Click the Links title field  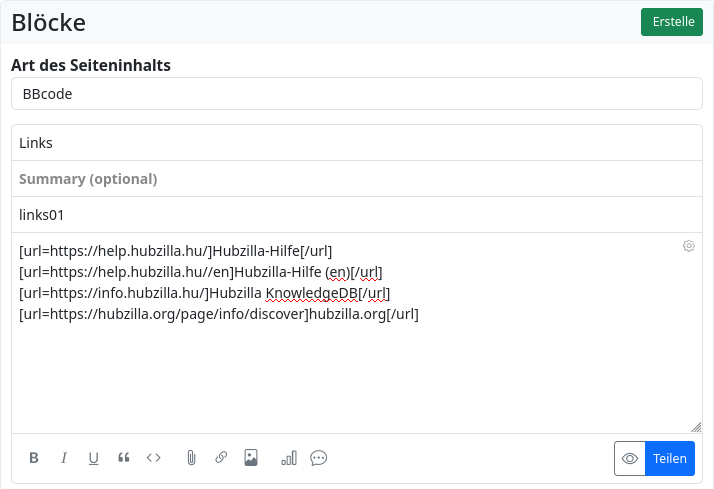[357, 143]
